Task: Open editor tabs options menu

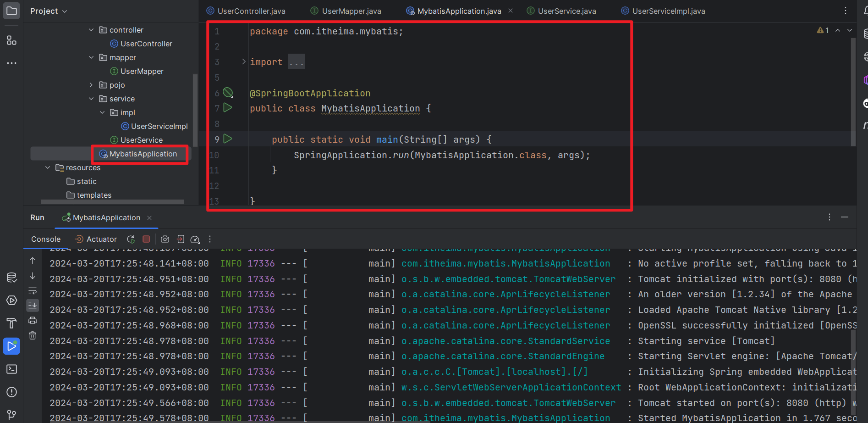Action: 846,11
